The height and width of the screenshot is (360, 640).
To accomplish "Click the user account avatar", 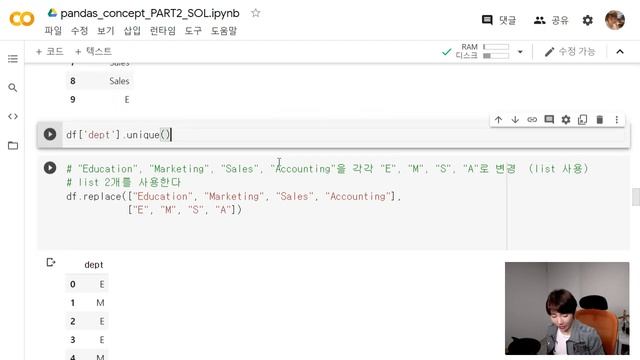I will (x=615, y=20).
